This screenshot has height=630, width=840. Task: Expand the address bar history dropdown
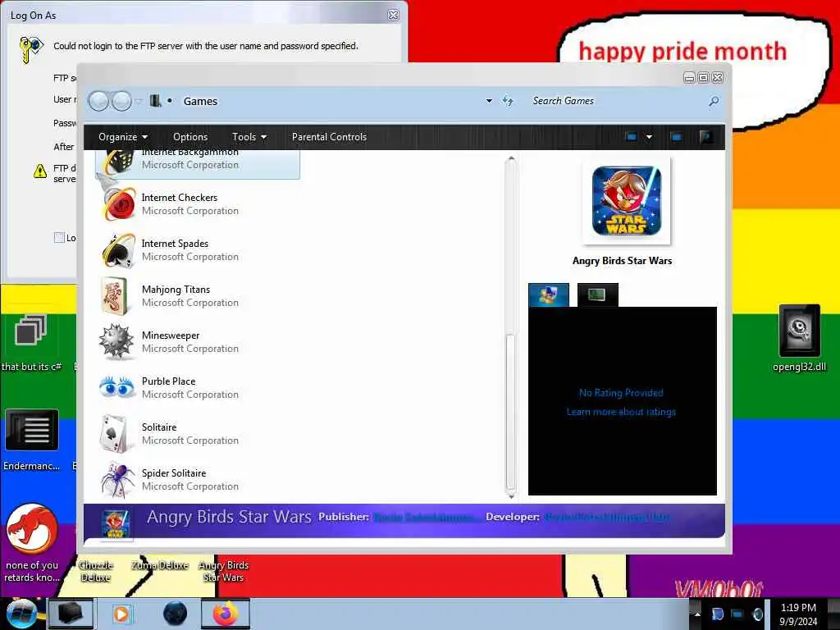[489, 101]
